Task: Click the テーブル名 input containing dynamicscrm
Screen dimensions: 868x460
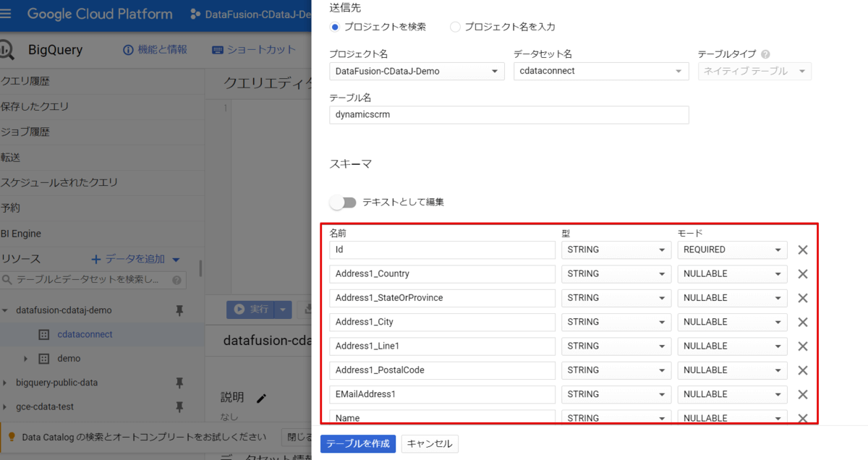Action: click(x=509, y=114)
